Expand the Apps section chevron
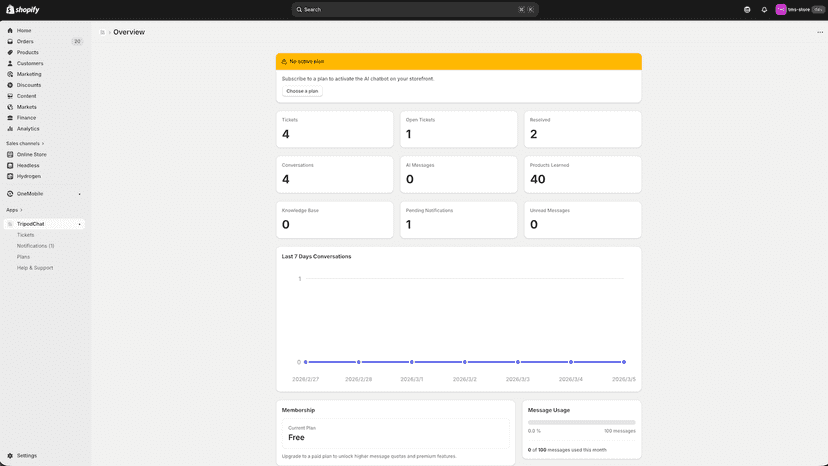The image size is (828, 466). point(21,210)
